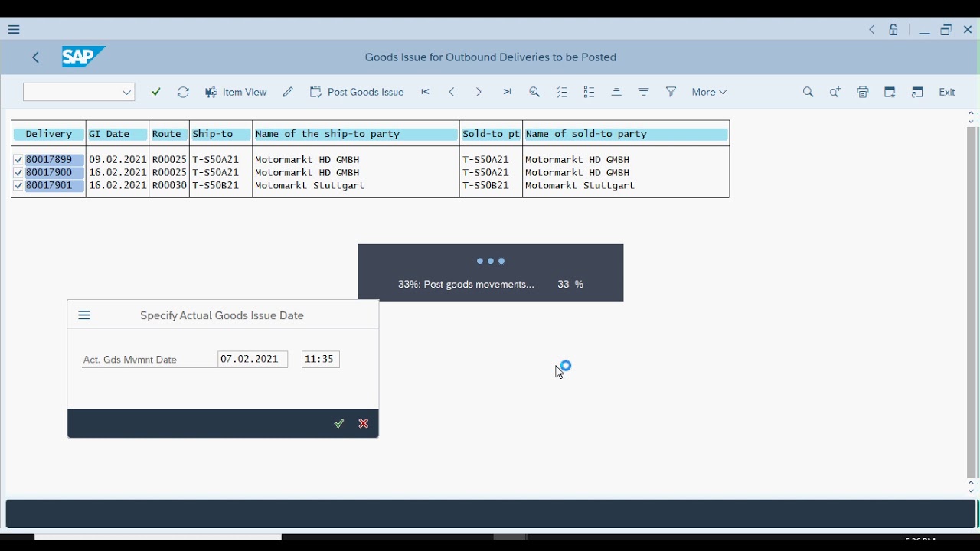The image size is (980, 551).
Task: Click the search-next icon
Action: point(835,92)
